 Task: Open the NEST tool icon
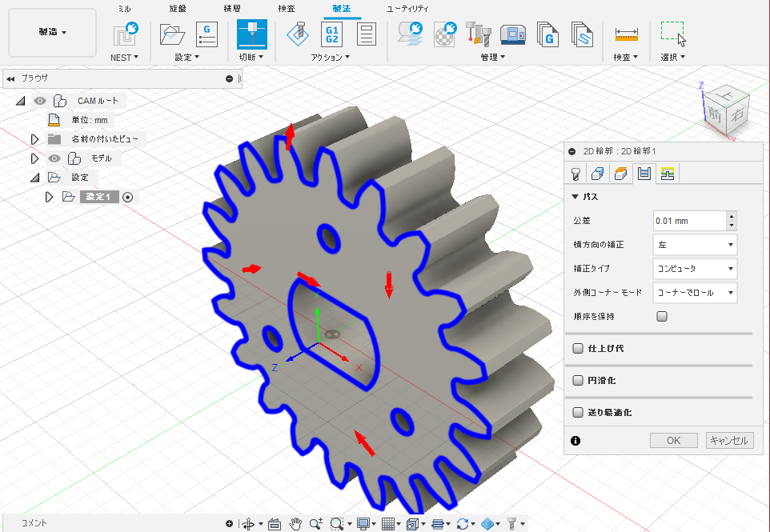[125, 34]
